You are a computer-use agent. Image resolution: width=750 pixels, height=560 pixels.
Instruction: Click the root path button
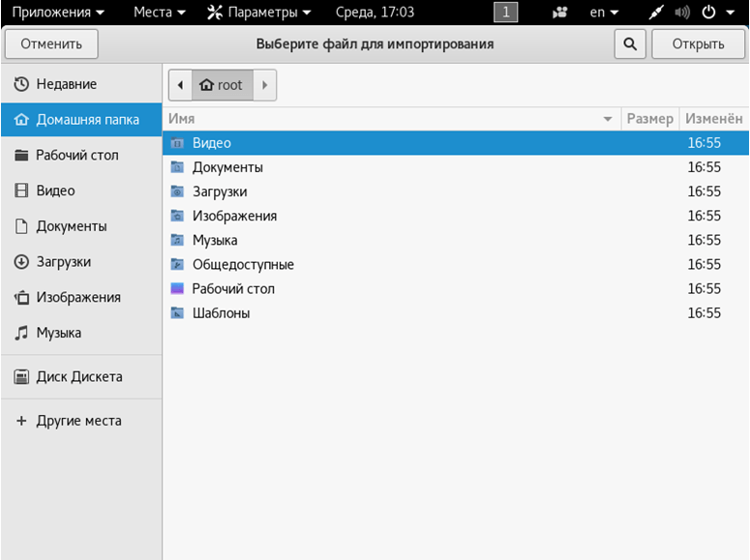223,85
